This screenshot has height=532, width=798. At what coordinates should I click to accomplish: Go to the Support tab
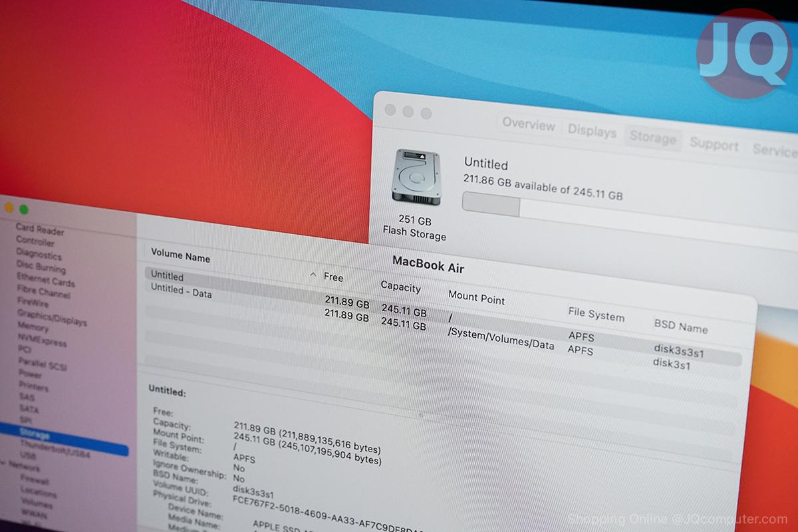point(714,144)
